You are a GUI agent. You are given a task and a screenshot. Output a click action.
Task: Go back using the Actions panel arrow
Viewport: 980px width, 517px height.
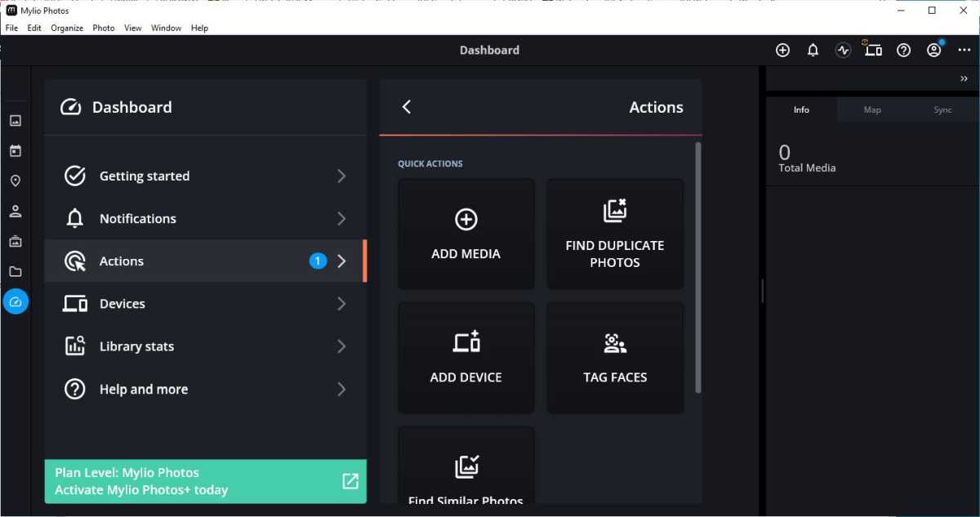pyautogui.click(x=407, y=107)
